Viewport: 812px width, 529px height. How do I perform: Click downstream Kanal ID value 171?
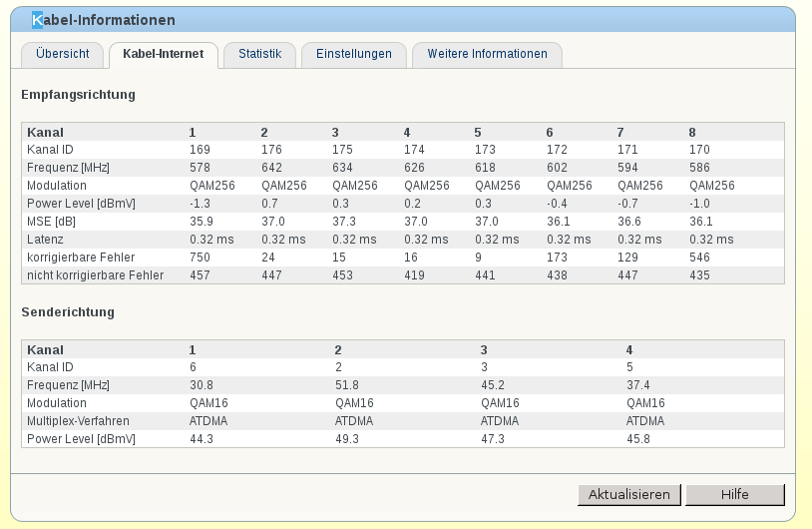click(627, 150)
